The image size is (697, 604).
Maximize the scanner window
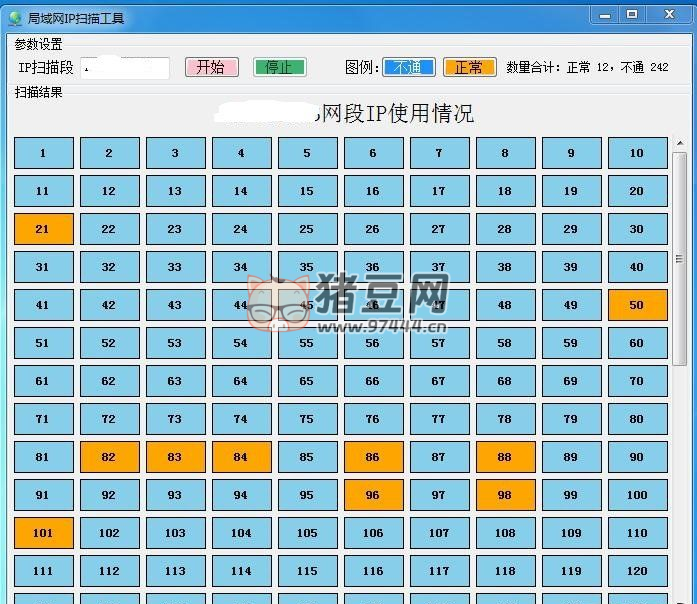[x=632, y=14]
